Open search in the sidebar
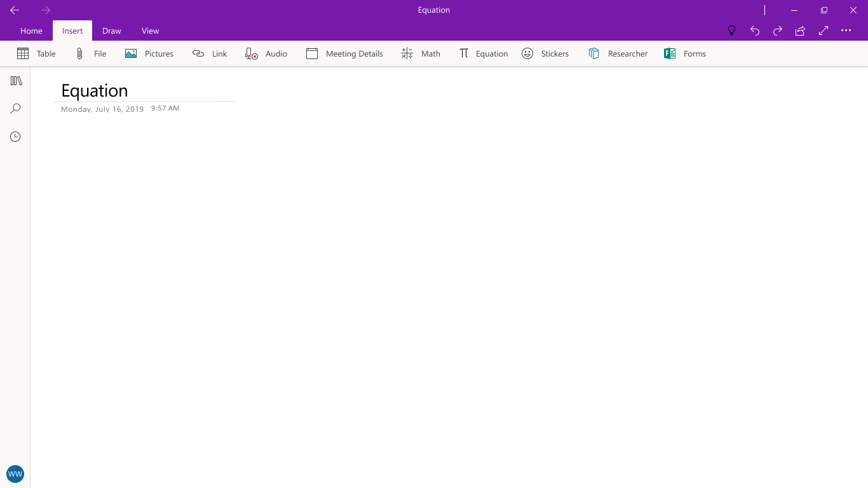 (16, 109)
